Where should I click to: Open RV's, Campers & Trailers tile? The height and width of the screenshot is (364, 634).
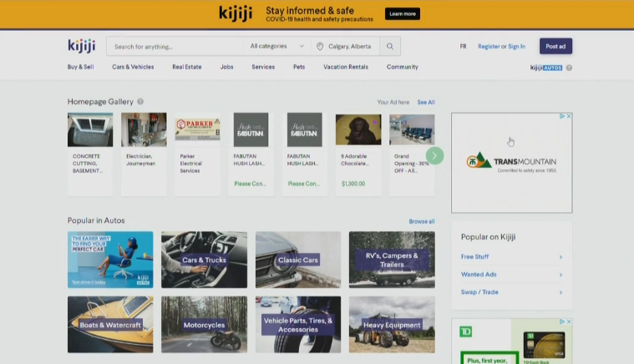[392, 260]
